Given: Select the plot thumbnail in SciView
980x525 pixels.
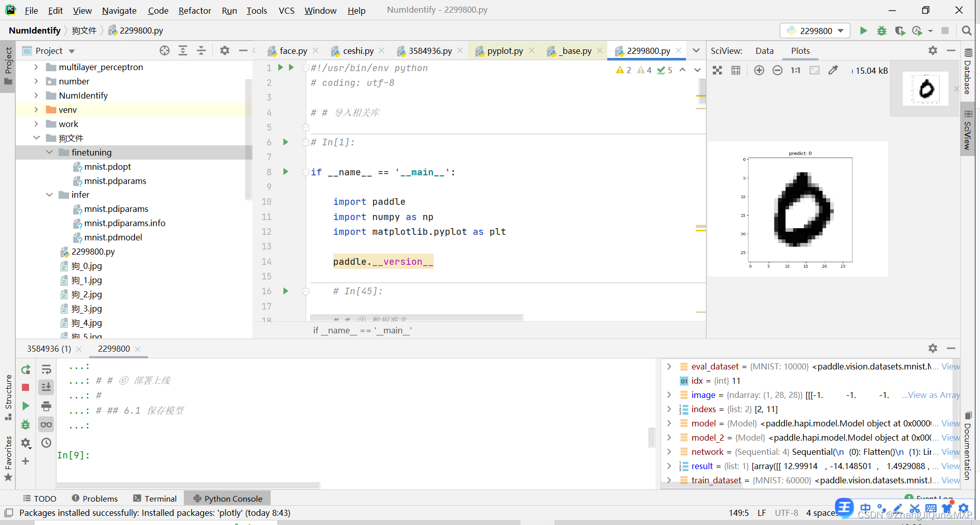Looking at the screenshot, I should [925, 88].
